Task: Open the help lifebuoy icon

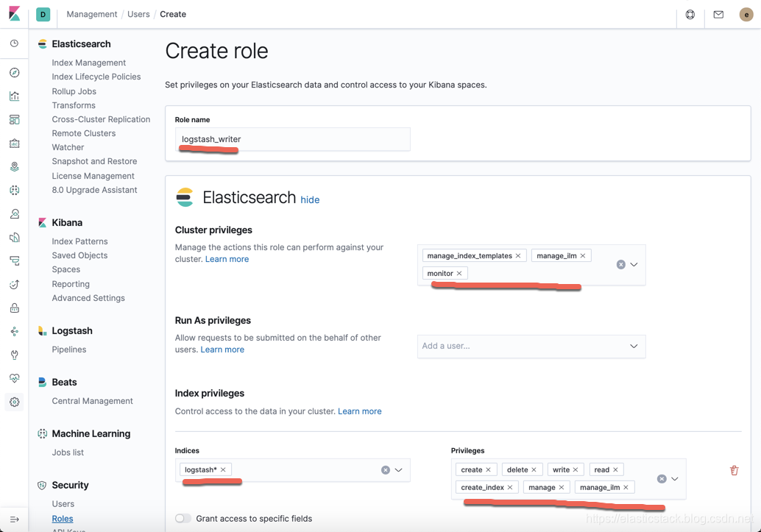Action: [x=690, y=15]
